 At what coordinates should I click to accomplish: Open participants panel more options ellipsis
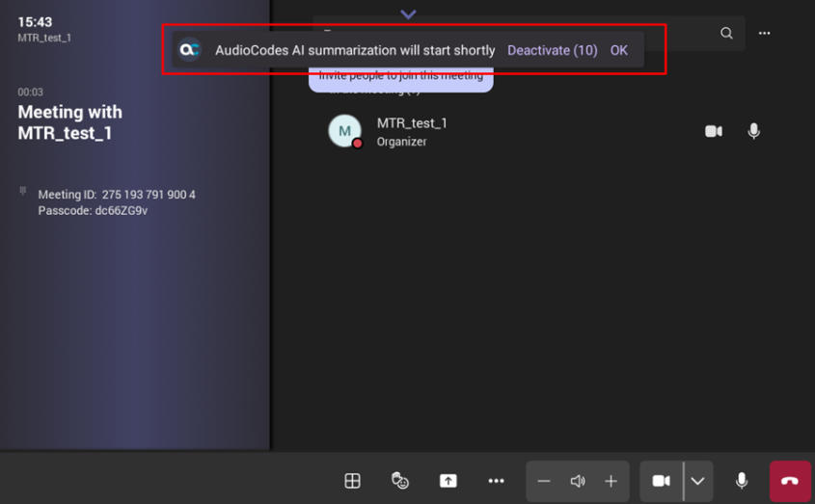point(764,33)
